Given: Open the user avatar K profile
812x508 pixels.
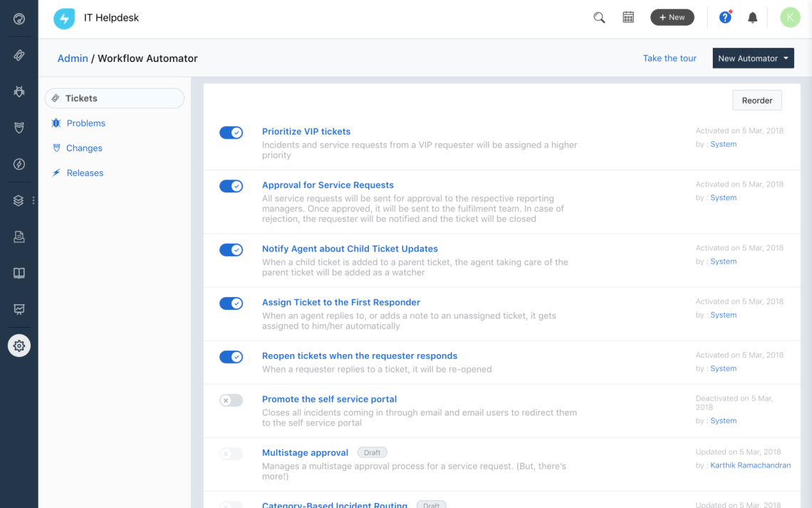Looking at the screenshot, I should [790, 18].
